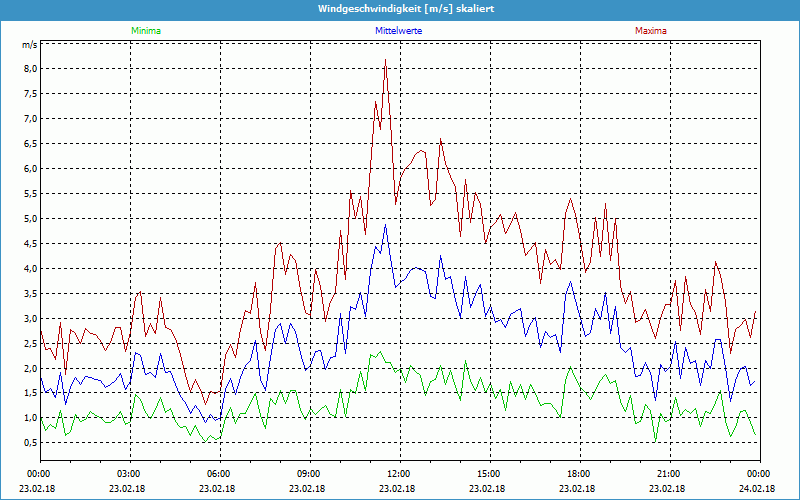Click the 1.0 y-axis tick label
The image size is (800, 500).
[x=30, y=419]
